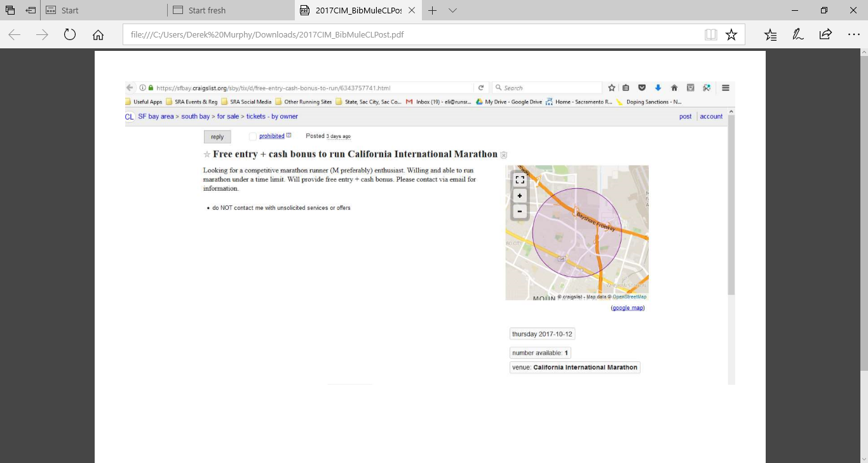
Task: Open Other Running Sites bookmark folder
Action: [x=304, y=102]
